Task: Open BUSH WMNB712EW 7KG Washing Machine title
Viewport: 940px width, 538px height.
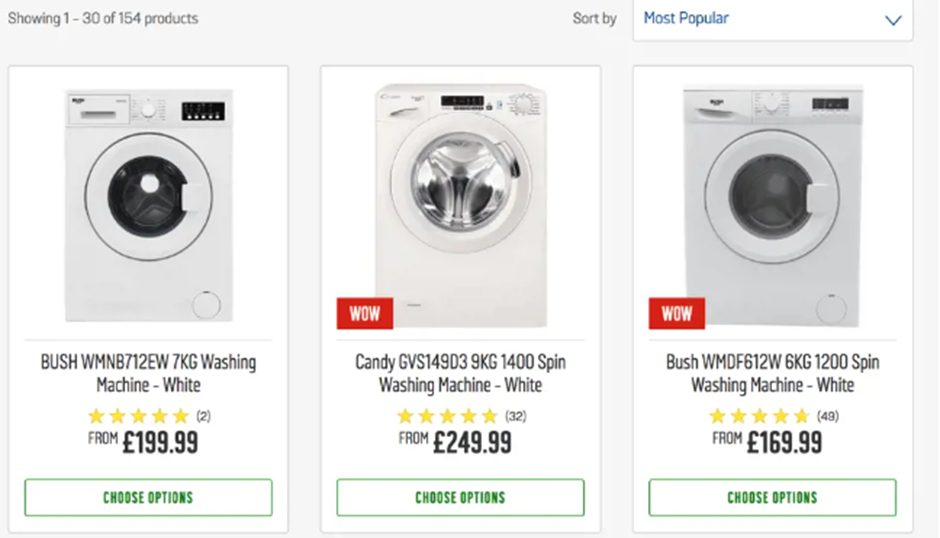Action: click(148, 373)
